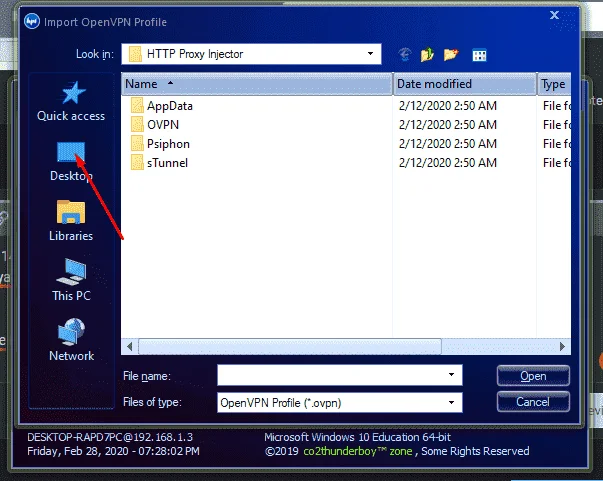The image size is (603, 481).
Task: Select the Psiphon folder icon
Action: point(137,143)
